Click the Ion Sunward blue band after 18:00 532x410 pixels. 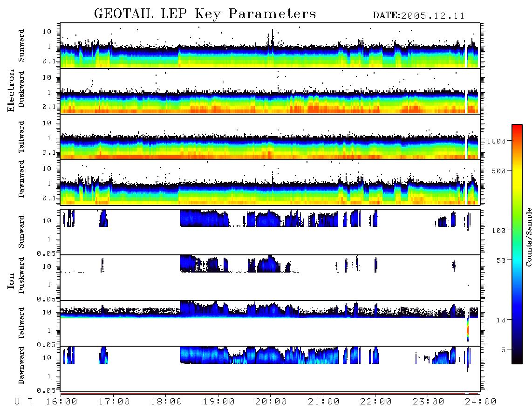pyautogui.click(x=204, y=218)
